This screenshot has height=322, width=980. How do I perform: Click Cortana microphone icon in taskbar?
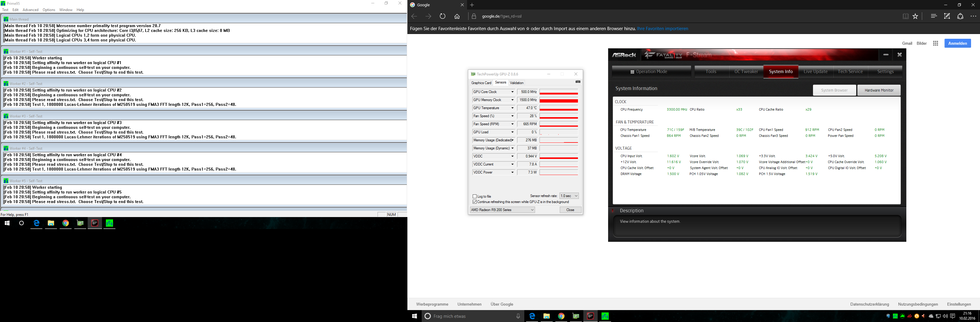[518, 316]
